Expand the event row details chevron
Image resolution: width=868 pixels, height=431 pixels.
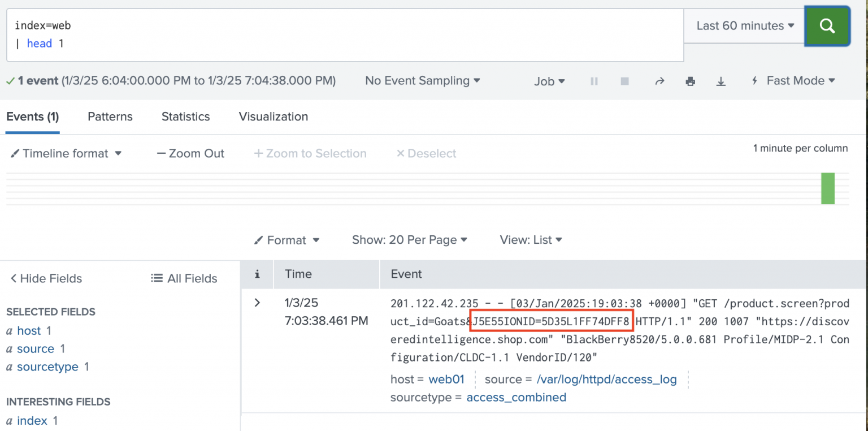click(257, 303)
